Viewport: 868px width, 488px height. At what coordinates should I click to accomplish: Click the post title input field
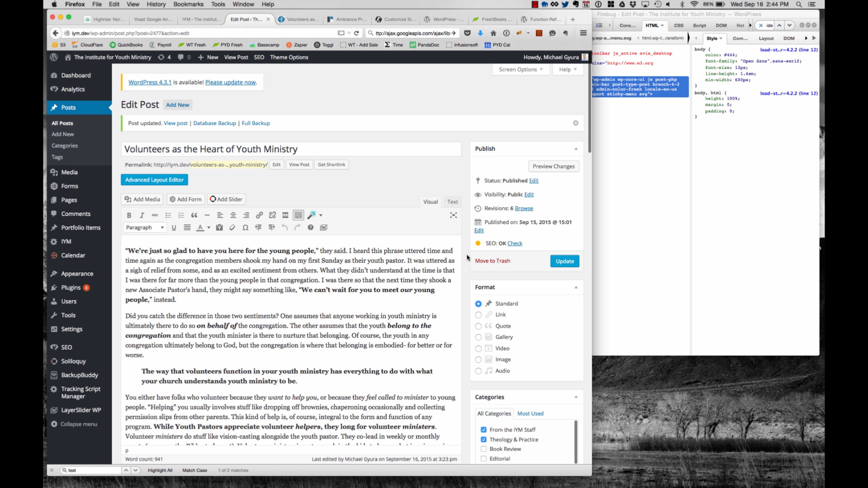coord(291,149)
